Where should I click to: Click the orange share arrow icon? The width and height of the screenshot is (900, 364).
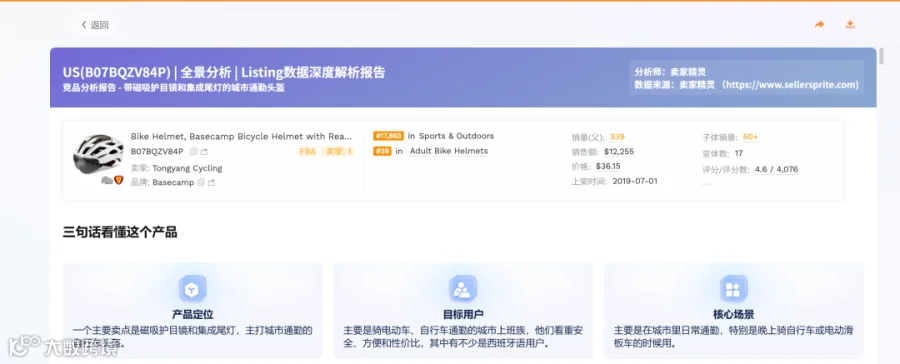point(820,25)
